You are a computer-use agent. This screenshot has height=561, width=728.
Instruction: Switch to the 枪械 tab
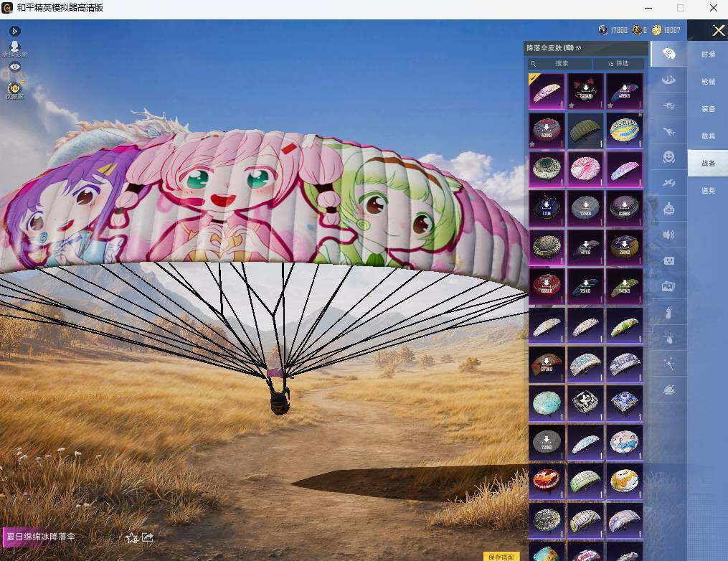(x=708, y=82)
